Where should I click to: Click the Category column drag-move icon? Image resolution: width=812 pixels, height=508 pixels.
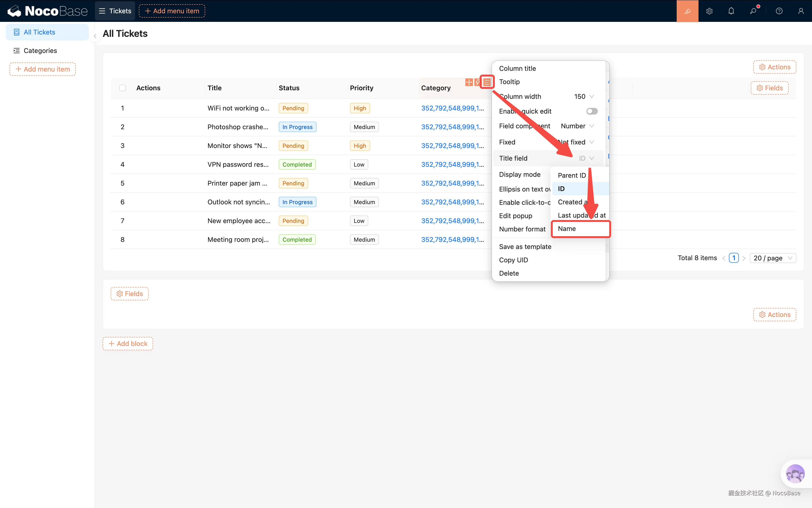pyautogui.click(x=469, y=82)
